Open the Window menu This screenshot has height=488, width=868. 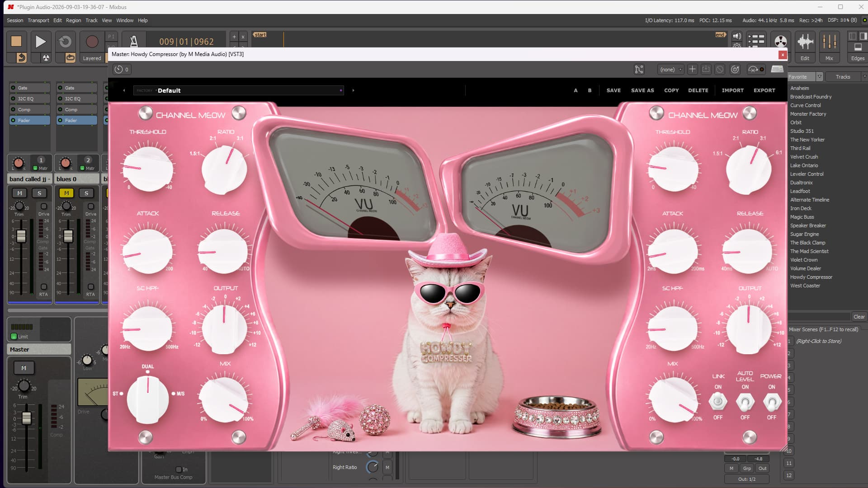tap(125, 20)
